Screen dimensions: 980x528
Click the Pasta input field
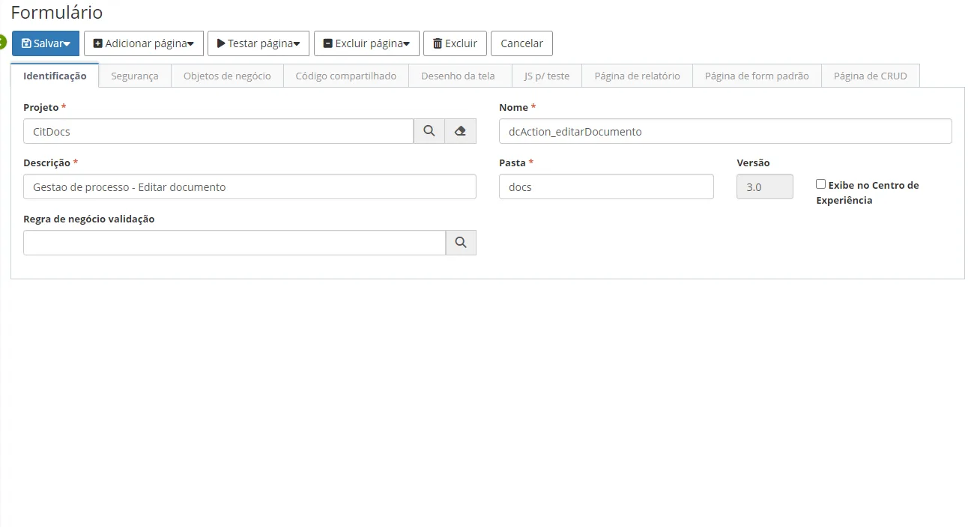[x=606, y=186]
